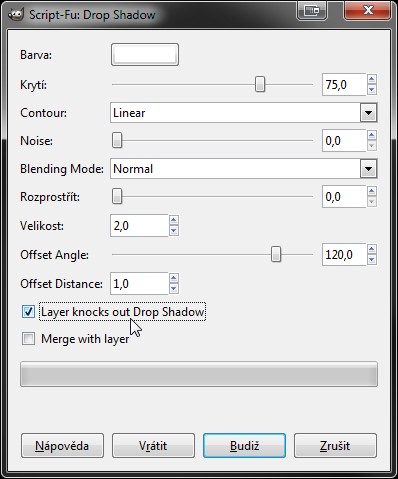Click the Offset Angle slider handle
The height and width of the screenshot is (479, 398).
276,254
